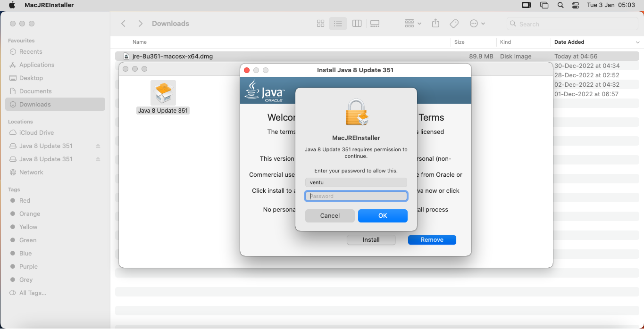
Task: Click Java 8 Update 351 package icon
Action: click(163, 93)
